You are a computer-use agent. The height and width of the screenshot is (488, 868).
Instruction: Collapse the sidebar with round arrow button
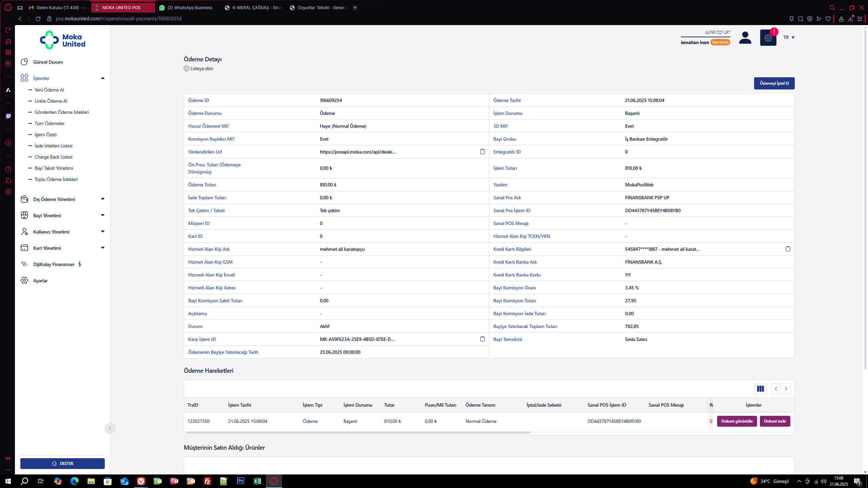pyautogui.click(x=110, y=428)
